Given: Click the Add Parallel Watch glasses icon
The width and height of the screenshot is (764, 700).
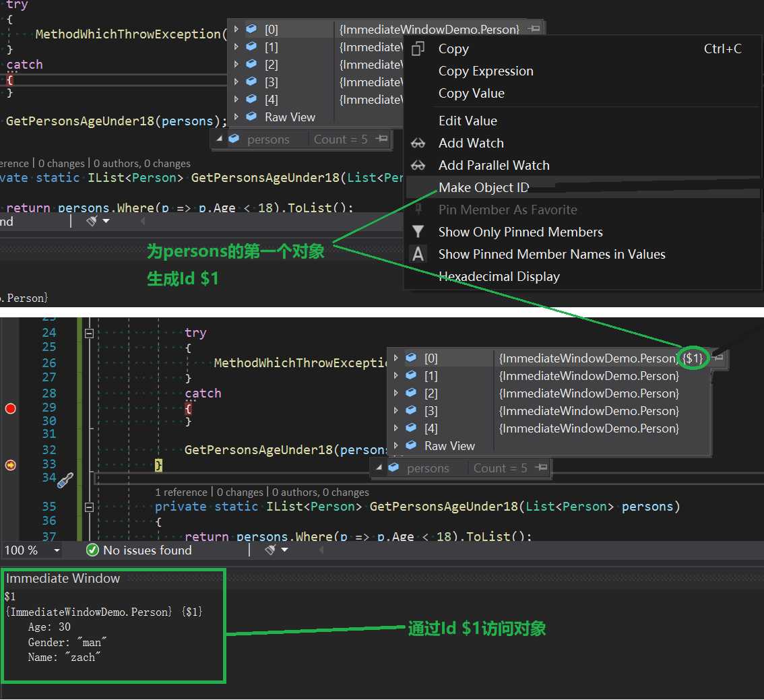Looking at the screenshot, I should pos(418,165).
